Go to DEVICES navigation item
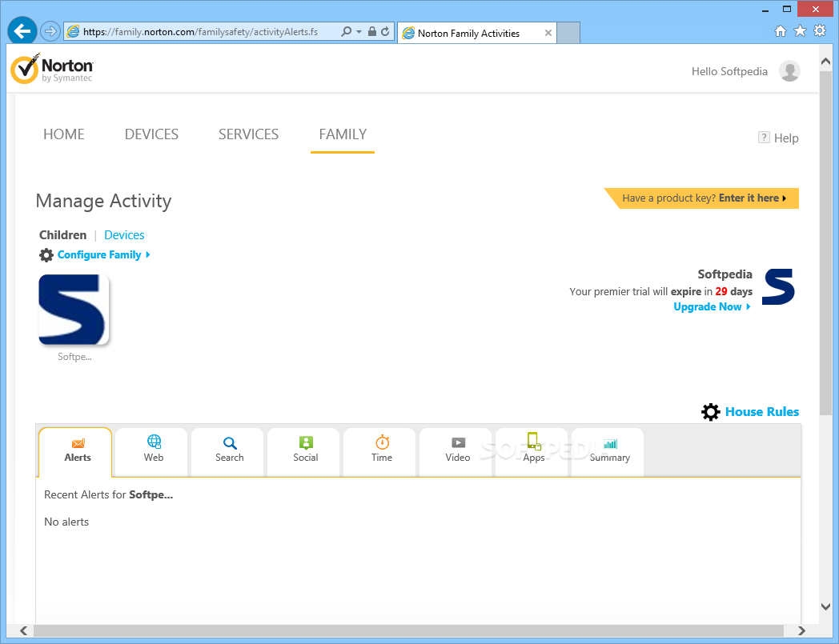Image resolution: width=839 pixels, height=644 pixels. point(151,134)
